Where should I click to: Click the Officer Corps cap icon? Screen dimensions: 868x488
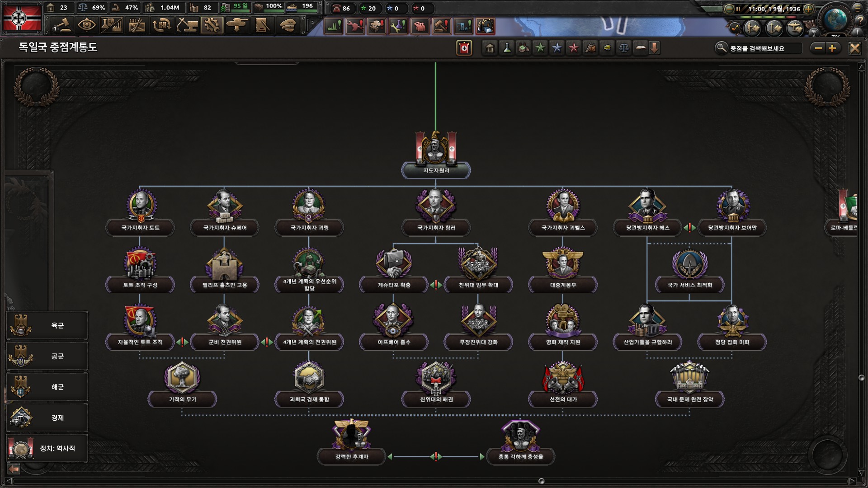pos(288,26)
